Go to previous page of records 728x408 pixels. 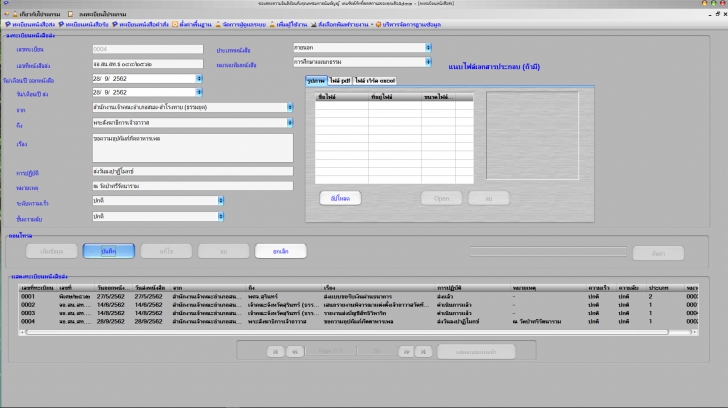(x=295, y=351)
